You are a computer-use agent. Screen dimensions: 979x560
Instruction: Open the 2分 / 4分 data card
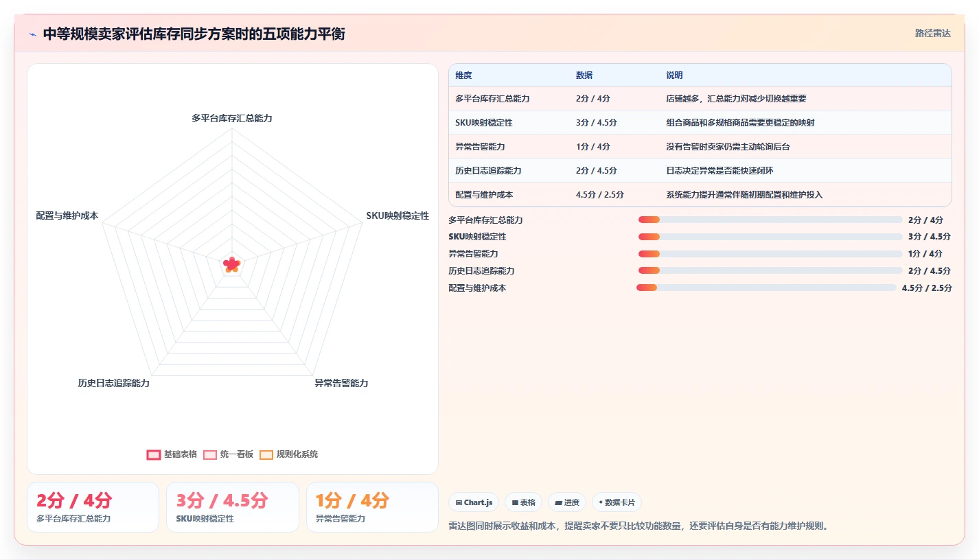93,507
